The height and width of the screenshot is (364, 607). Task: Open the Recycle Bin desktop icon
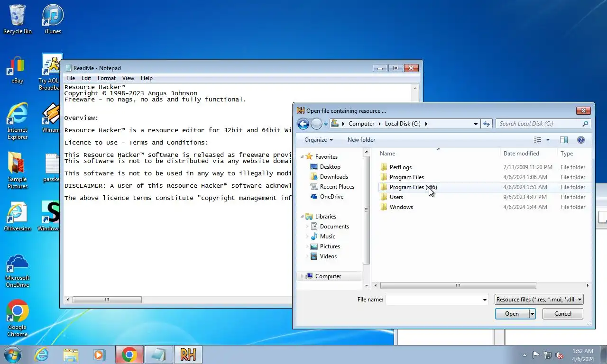(18, 19)
